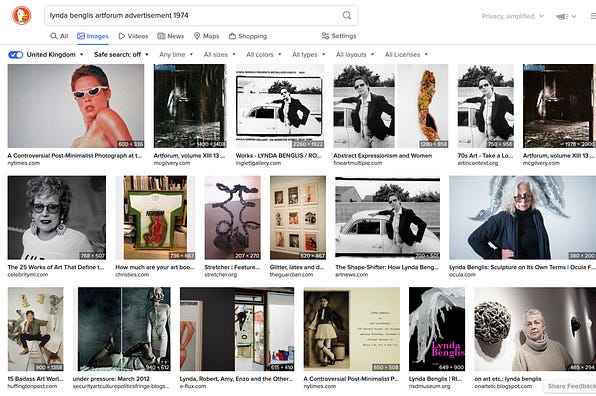This screenshot has height=396, width=596.
Task: Click the magnifying glass search icon
Action: coord(347,15)
